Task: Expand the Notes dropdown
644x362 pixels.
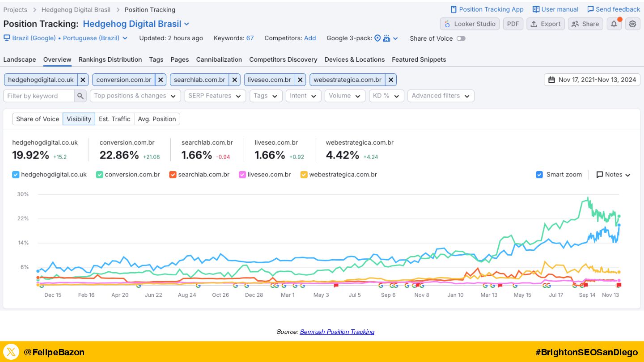Action: point(613,175)
